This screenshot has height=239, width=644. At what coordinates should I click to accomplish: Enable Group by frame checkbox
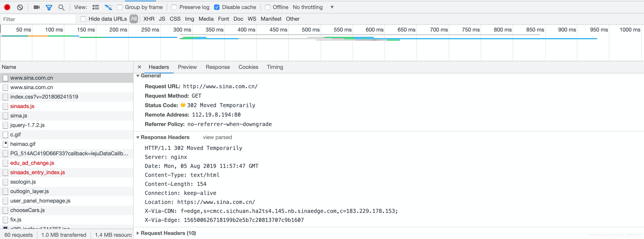[x=120, y=7]
